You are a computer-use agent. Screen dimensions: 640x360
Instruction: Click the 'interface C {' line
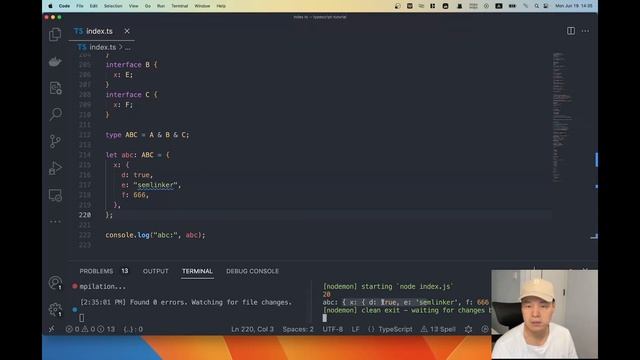click(131, 95)
